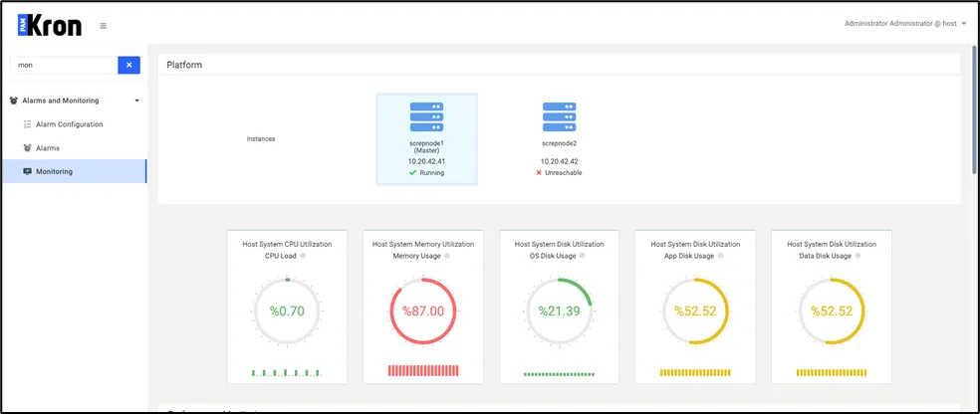Image resolution: width=980 pixels, height=414 pixels.
Task: Click the red Unreachable X status
Action: [x=559, y=172]
